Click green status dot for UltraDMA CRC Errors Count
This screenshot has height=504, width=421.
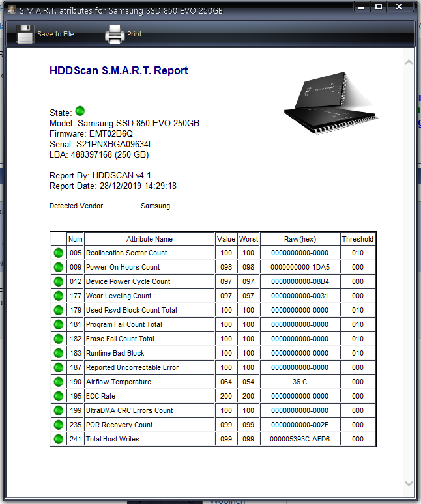(59, 410)
